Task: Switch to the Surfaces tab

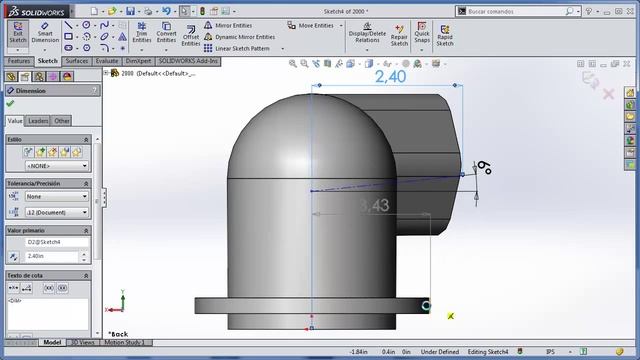Action: (x=77, y=61)
